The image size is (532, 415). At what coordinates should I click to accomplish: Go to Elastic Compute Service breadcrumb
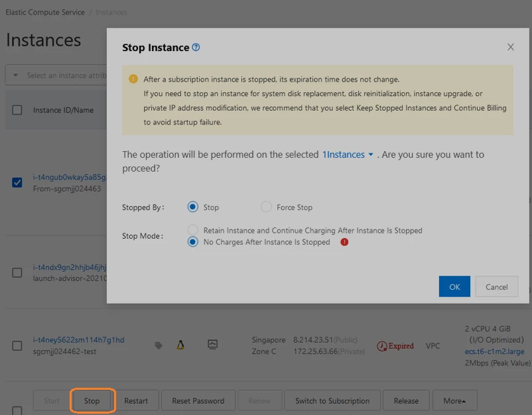[x=45, y=12]
